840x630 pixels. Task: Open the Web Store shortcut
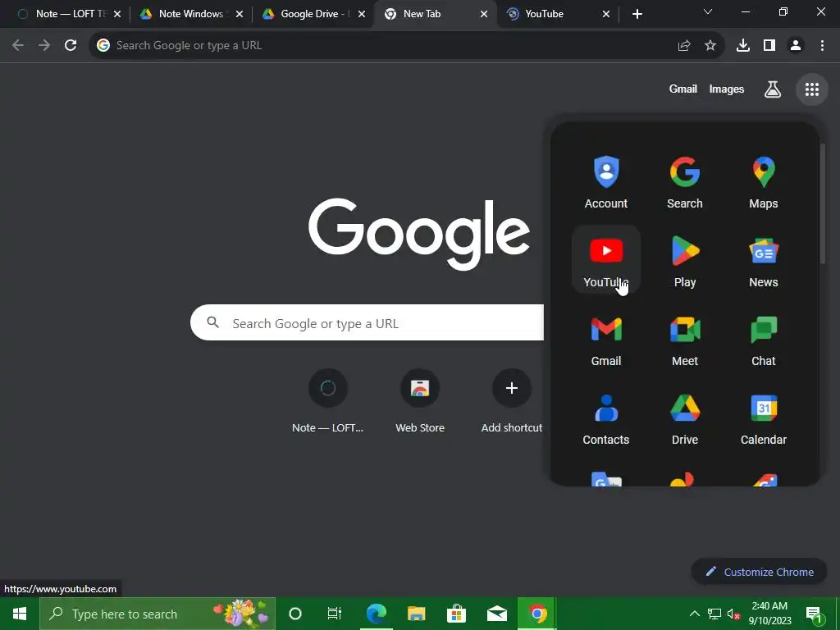pos(420,400)
